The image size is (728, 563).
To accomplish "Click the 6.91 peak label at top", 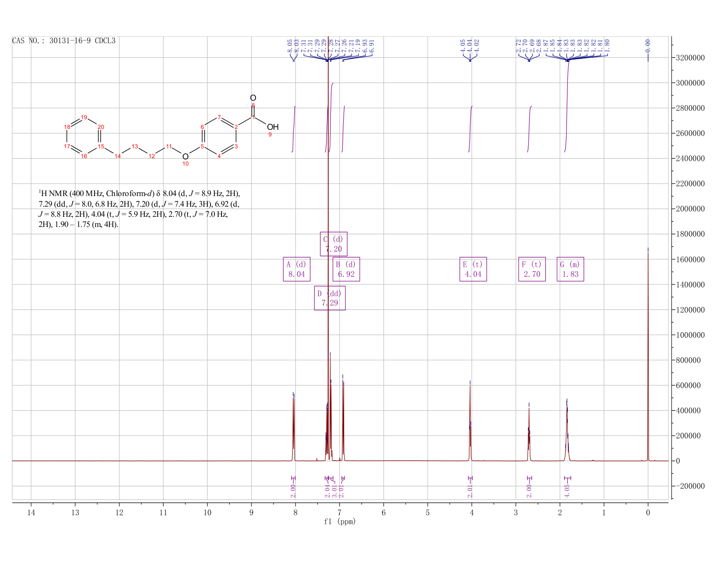I will tap(372, 45).
